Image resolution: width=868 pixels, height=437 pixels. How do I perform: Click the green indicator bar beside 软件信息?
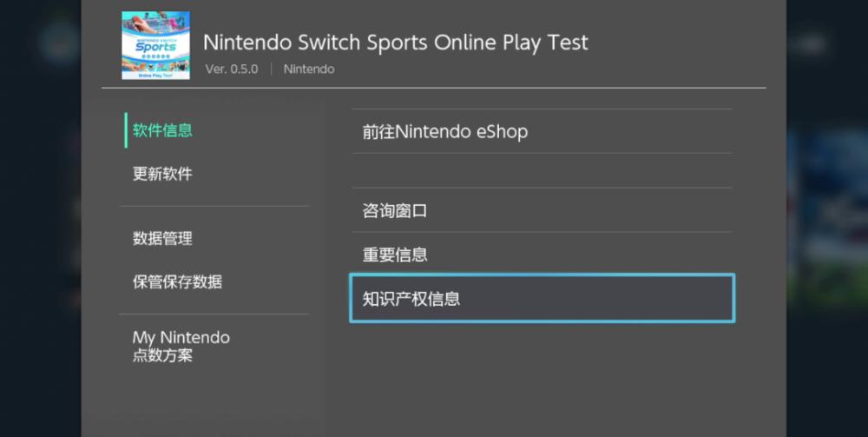(126, 130)
